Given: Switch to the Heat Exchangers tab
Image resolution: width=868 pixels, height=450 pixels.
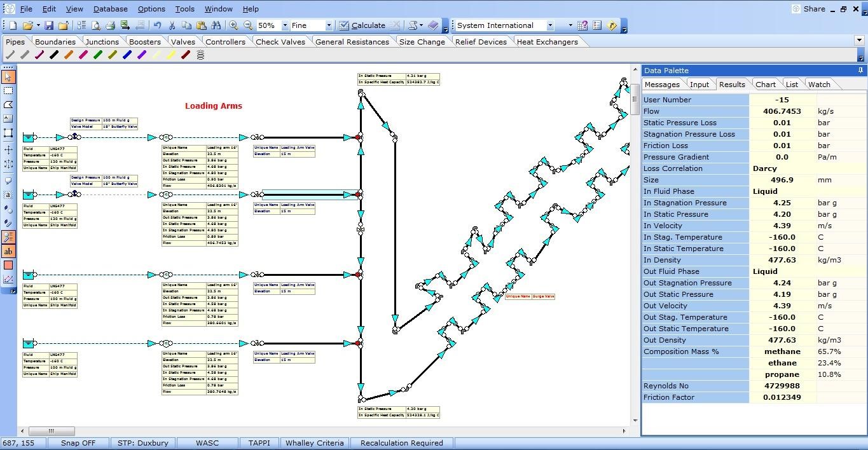Looking at the screenshot, I should [x=548, y=41].
